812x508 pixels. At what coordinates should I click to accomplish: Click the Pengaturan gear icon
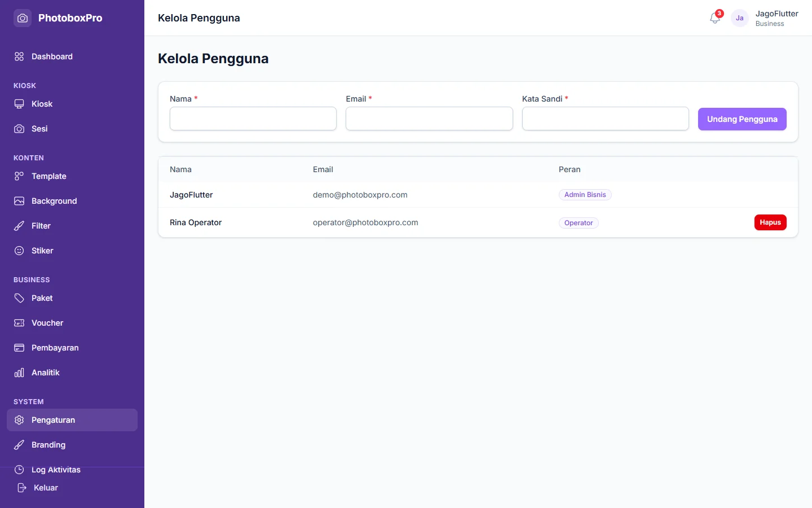click(x=19, y=420)
